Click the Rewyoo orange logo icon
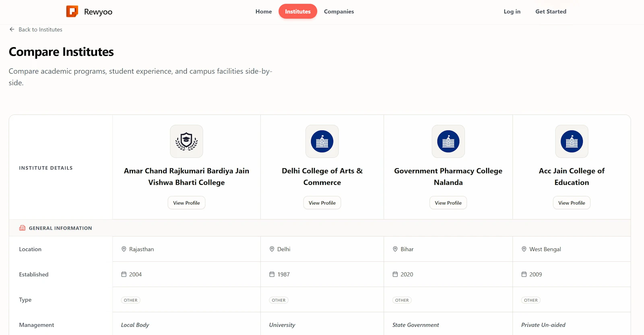Screen dimensions: 644x335 pos(72,11)
